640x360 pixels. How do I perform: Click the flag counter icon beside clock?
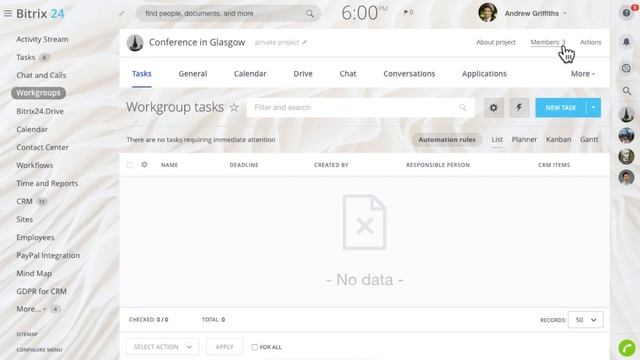click(408, 12)
